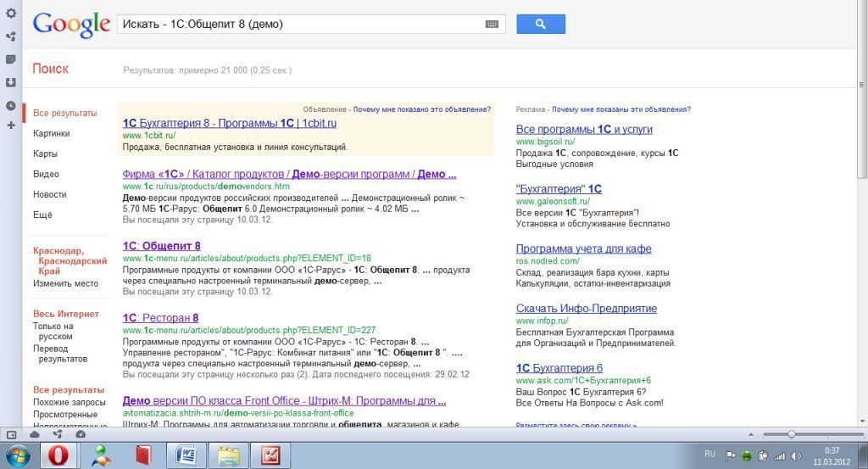Click the Opera Turbo speedometer icon in status bar
The width and height of the screenshot is (868, 469).
pos(81,434)
